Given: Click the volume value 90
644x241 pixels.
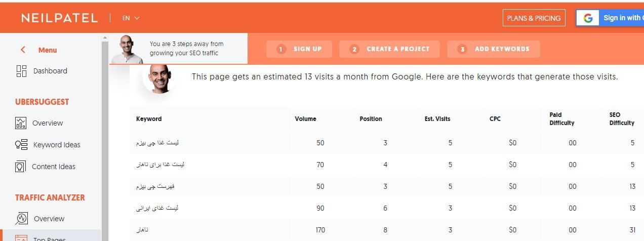Looking at the screenshot, I should coord(320,208).
